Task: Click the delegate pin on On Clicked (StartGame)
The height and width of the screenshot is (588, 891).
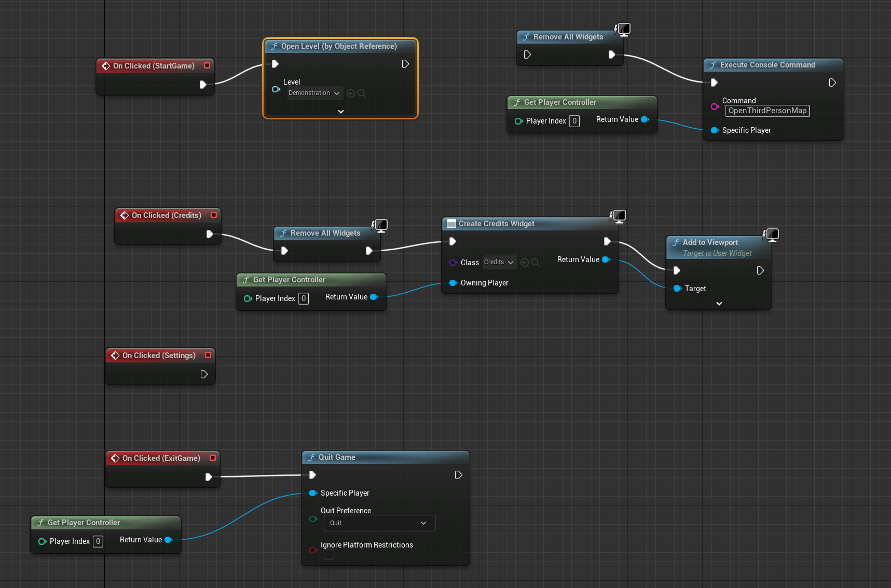Action: [x=207, y=65]
